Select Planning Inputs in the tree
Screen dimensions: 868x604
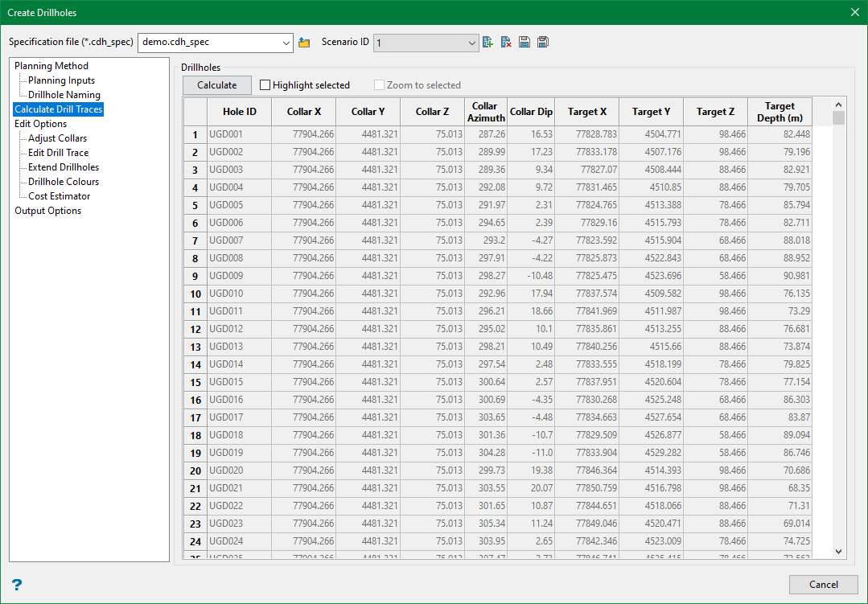pyautogui.click(x=61, y=80)
